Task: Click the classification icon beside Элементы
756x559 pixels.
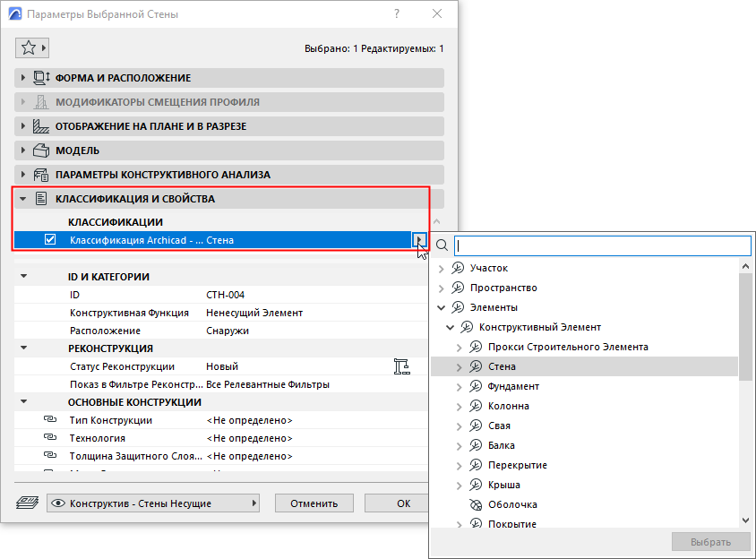Action: click(458, 307)
